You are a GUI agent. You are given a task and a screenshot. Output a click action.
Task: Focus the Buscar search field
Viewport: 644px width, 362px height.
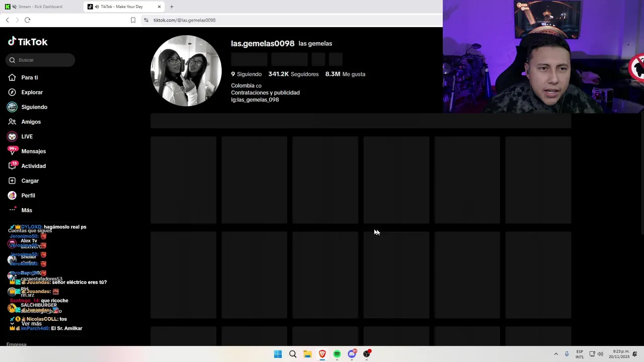(40, 60)
